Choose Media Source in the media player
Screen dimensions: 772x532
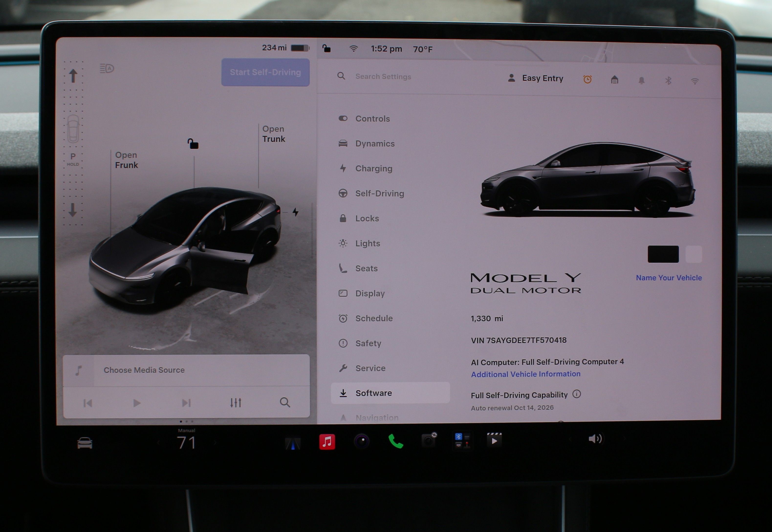click(x=144, y=370)
